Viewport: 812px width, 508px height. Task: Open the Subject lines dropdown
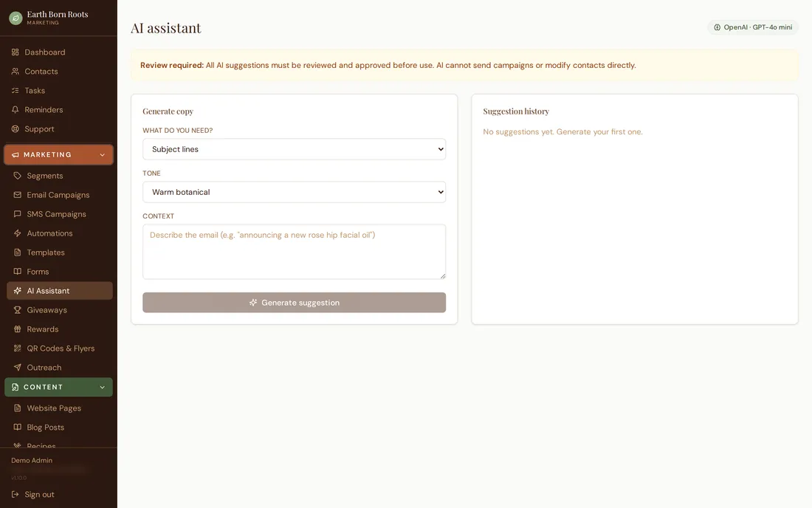[294, 149]
